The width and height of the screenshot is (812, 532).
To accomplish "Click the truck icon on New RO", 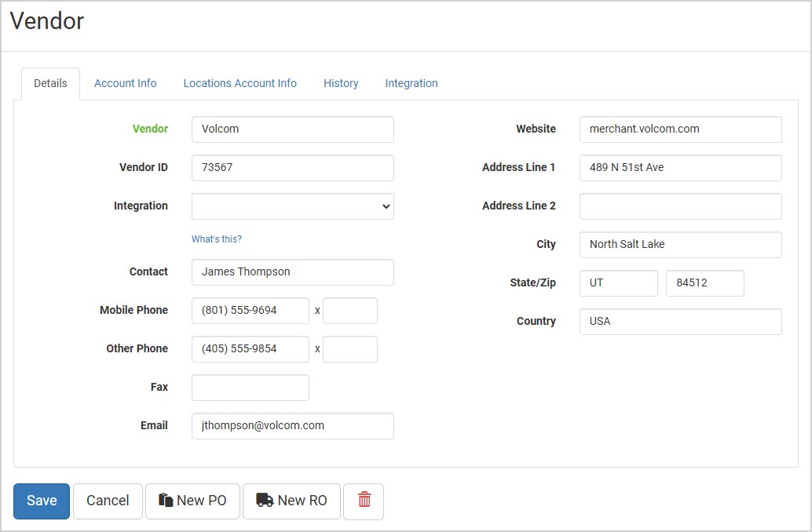I will (x=265, y=500).
